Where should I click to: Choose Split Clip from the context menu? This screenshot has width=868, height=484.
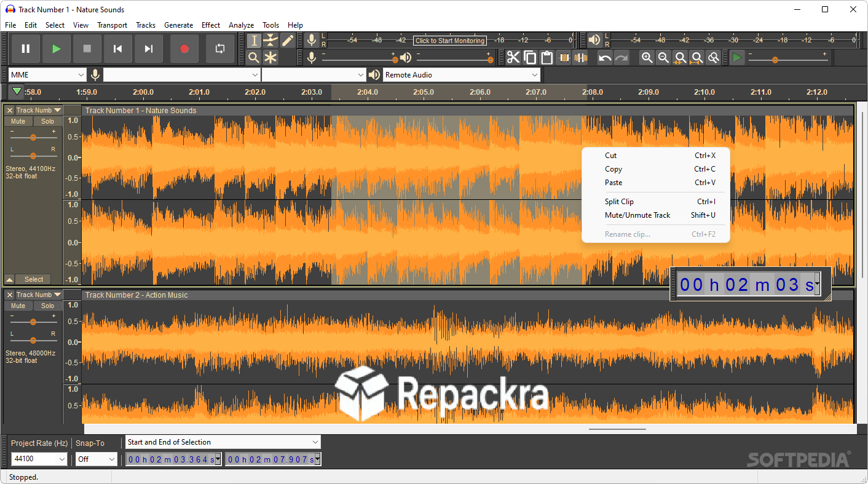[x=656, y=202]
